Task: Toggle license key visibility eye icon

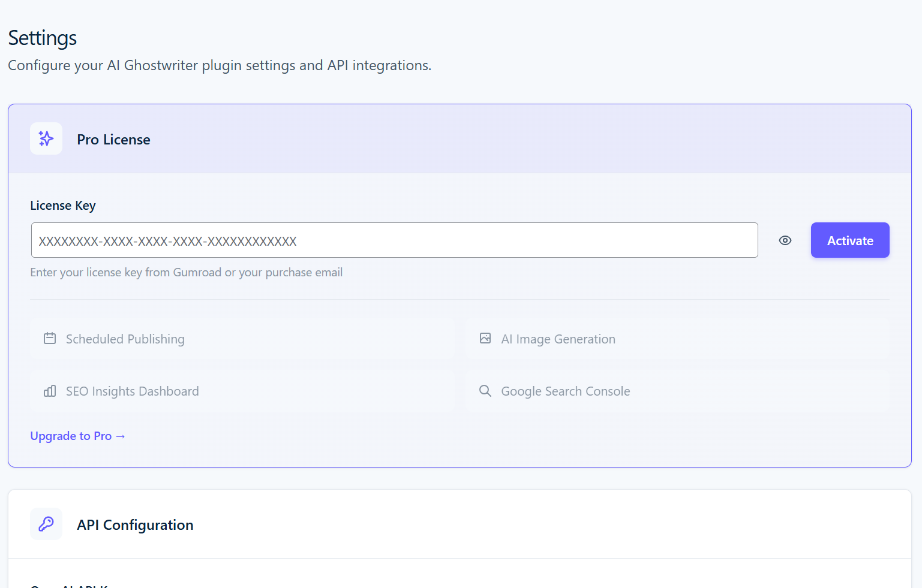Action: click(785, 240)
